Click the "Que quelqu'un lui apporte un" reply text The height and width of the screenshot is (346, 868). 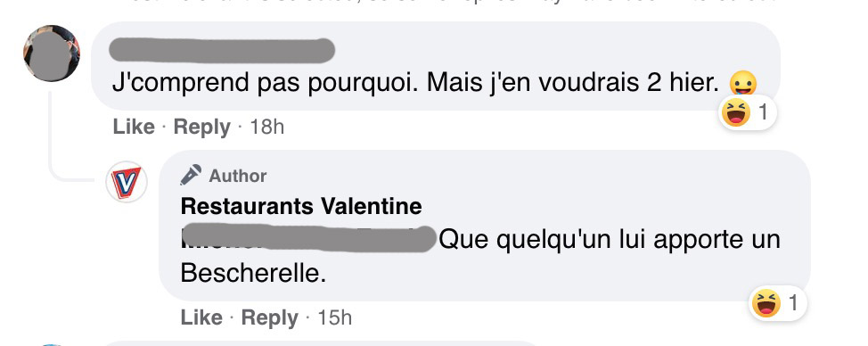[x=610, y=240]
